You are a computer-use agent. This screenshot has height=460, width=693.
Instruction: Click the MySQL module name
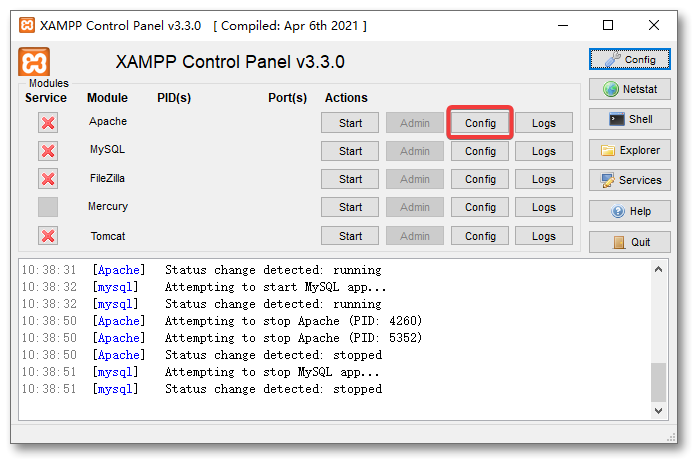coord(107,149)
